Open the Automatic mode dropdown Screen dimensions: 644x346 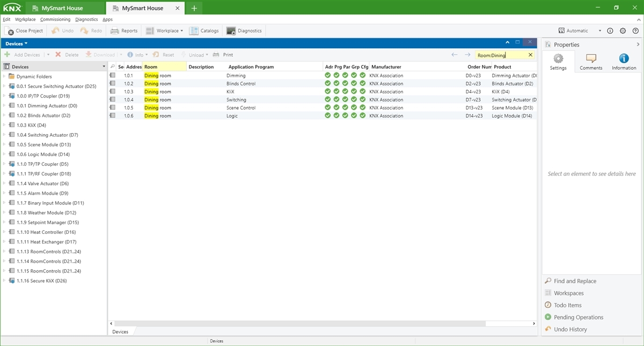pos(600,31)
